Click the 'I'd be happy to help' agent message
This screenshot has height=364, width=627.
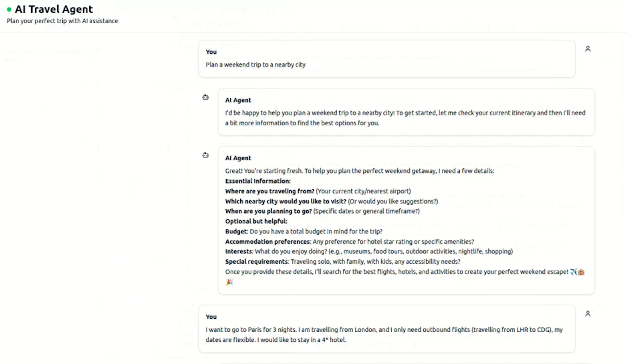point(405,118)
